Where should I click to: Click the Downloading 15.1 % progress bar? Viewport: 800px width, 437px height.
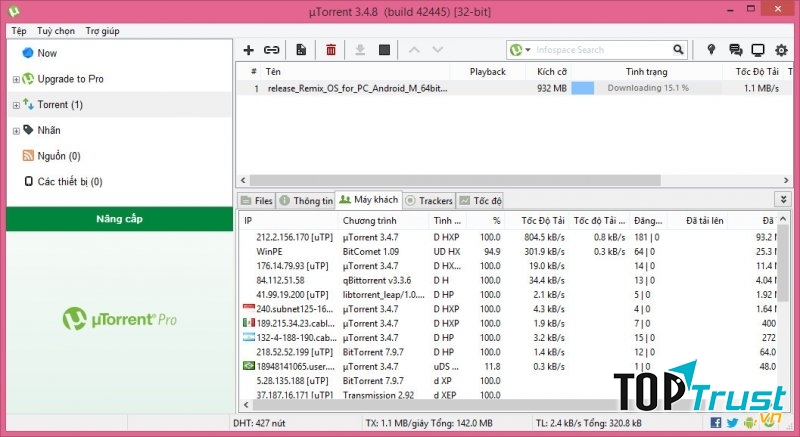tap(646, 88)
